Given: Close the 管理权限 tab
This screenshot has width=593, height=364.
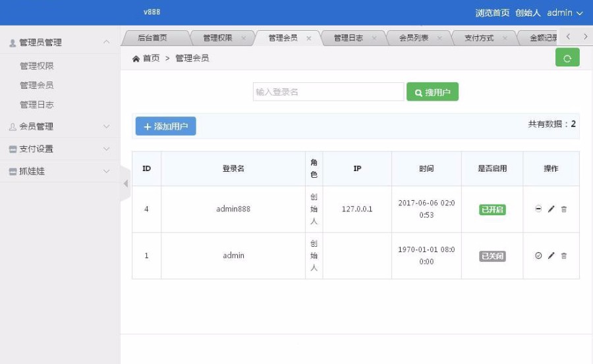Looking at the screenshot, I should click(244, 38).
